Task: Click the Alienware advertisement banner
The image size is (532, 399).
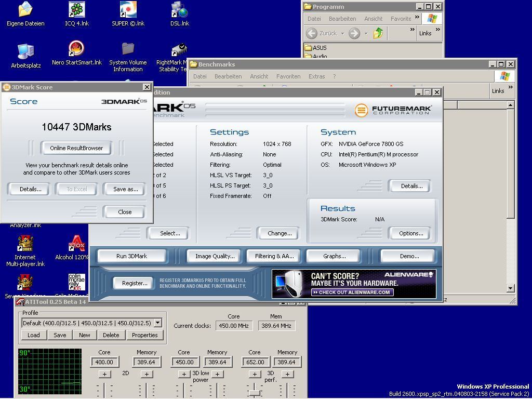Action: (x=354, y=284)
